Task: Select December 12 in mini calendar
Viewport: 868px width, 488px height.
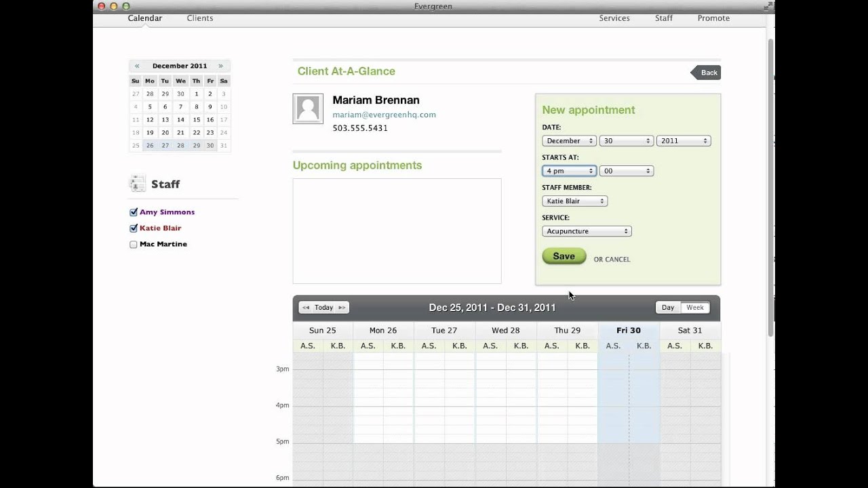Action: pos(150,120)
